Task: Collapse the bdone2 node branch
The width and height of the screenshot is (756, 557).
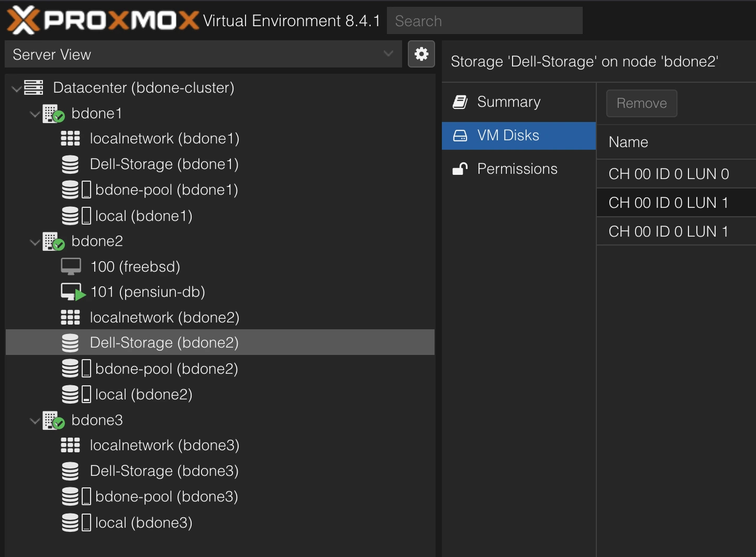Action: pyautogui.click(x=35, y=242)
